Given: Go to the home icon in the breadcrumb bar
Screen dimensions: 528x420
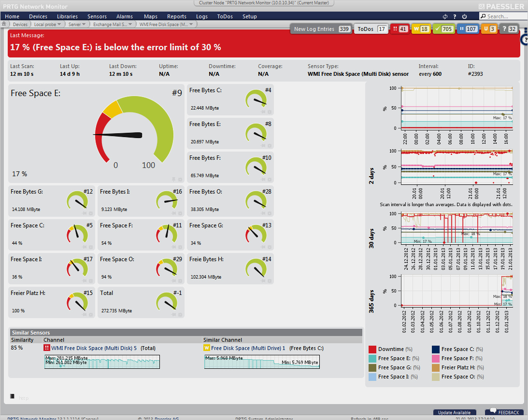Looking at the screenshot, I should pyautogui.click(x=4, y=24).
